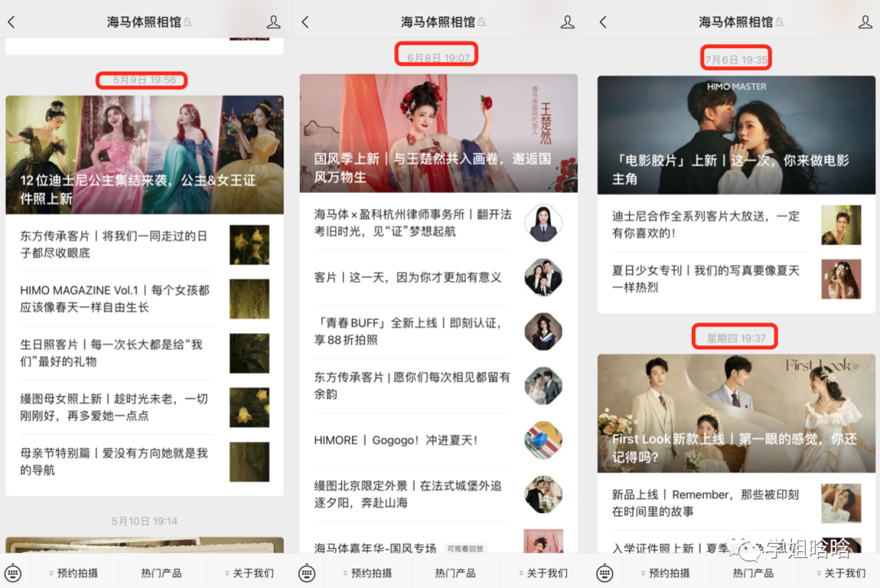Open 预约拍摄 menu in the middle screen
880x588 pixels.
tap(367, 573)
